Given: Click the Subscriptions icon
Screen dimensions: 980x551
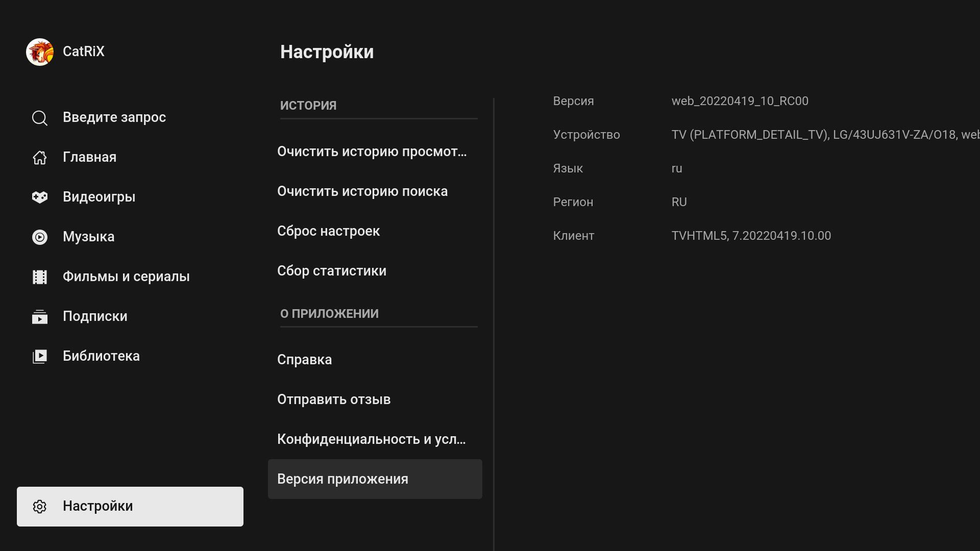Looking at the screenshot, I should tap(40, 317).
